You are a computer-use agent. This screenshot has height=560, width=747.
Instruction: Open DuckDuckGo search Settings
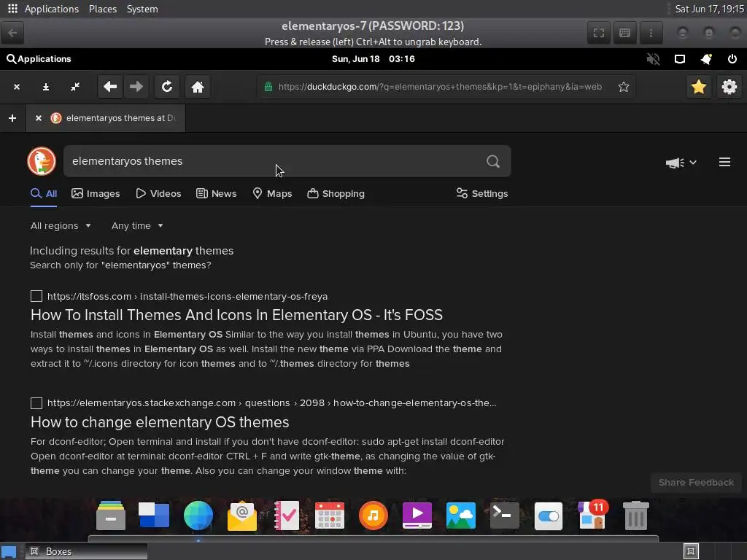[482, 194]
